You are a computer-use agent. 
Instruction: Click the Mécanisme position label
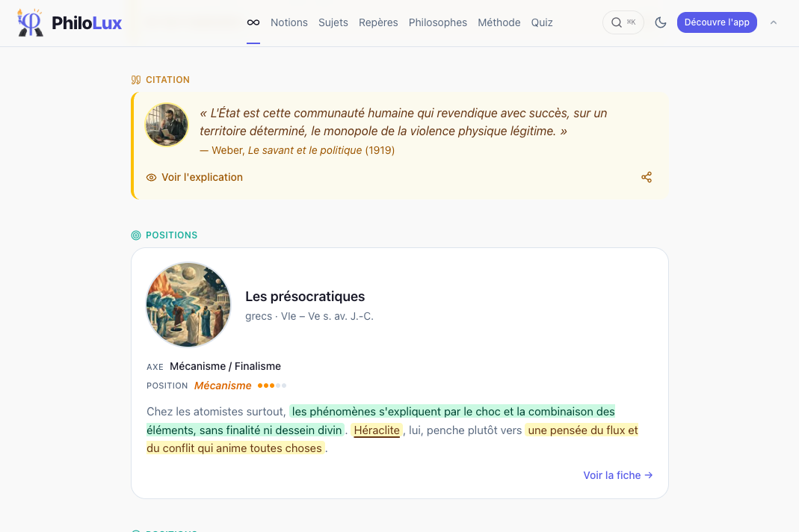[223, 386]
